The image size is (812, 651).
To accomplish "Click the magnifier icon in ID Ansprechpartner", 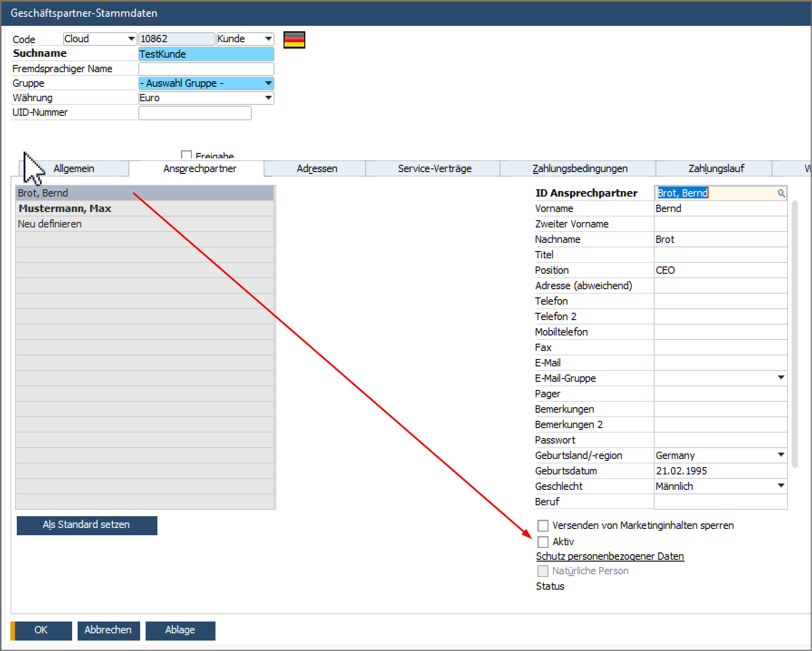I will tap(781, 193).
